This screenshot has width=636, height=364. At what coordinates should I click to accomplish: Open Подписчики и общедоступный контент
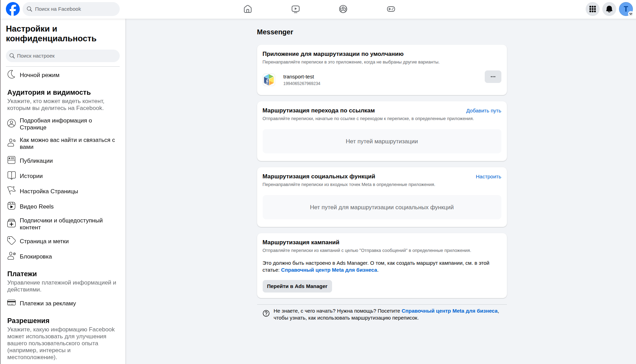(x=63, y=224)
